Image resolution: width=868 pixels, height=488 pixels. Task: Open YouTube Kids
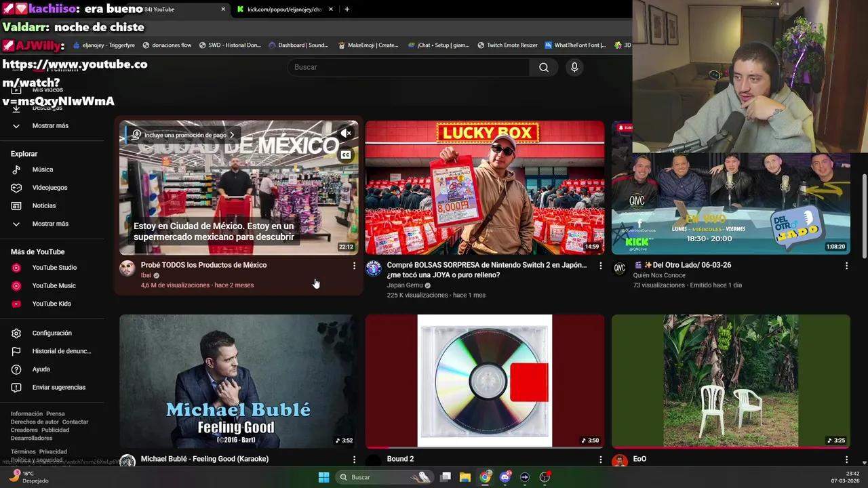[52, 304]
